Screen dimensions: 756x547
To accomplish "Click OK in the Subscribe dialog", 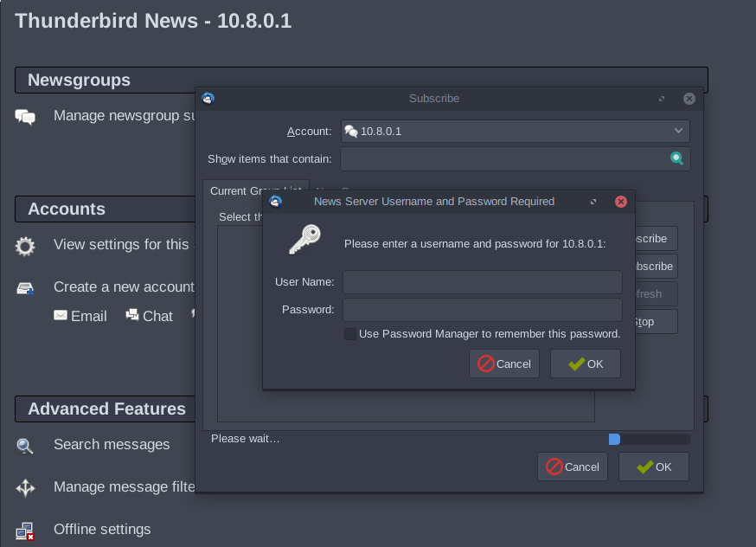I will click(654, 467).
